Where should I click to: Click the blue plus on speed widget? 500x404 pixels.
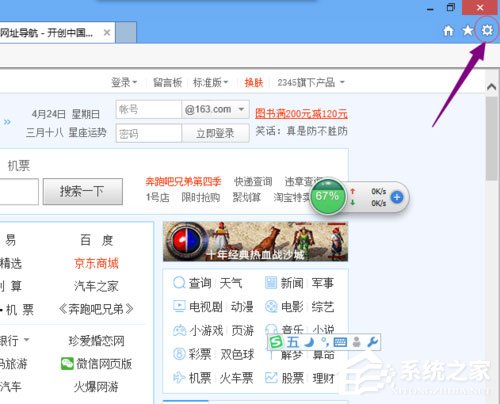click(x=397, y=197)
